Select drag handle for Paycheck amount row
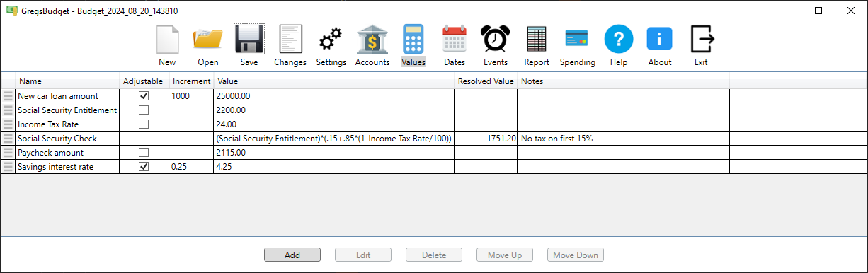 point(8,153)
